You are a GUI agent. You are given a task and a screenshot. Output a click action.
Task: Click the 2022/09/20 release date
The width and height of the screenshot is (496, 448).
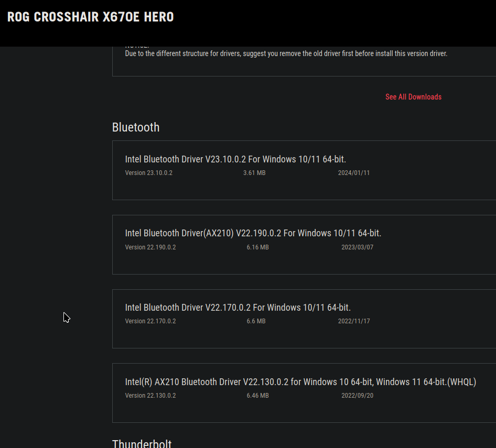coord(357,396)
